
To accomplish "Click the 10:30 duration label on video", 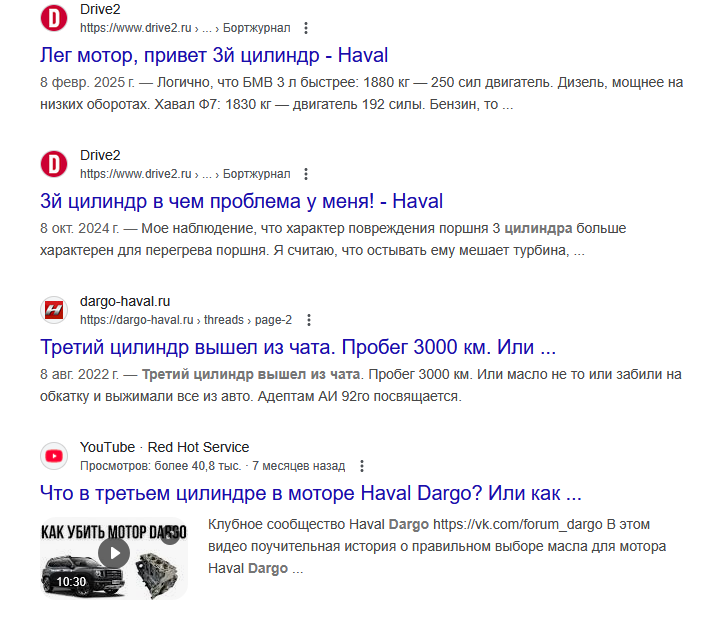I will tap(71, 582).
